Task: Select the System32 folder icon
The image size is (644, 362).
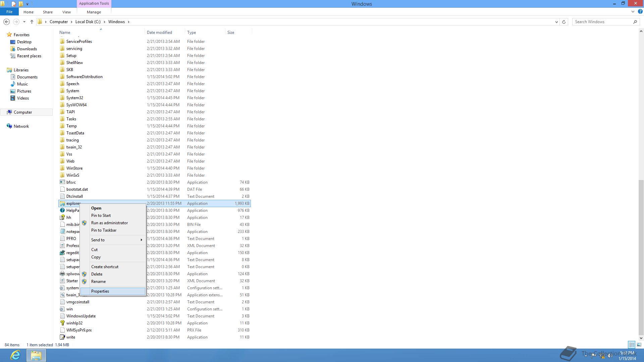Action: click(62, 98)
